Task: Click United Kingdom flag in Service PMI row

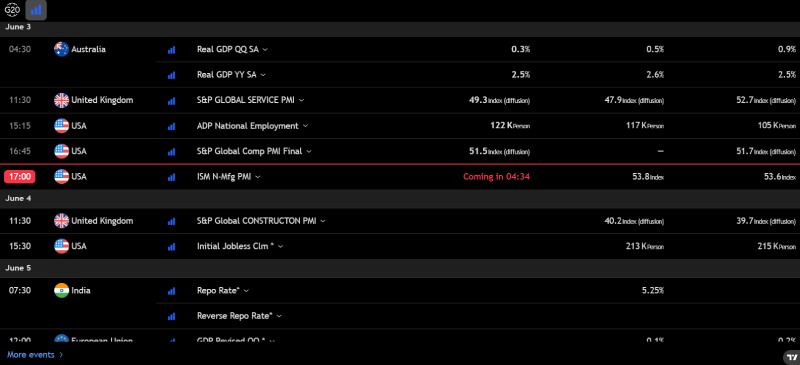Action: tap(61, 101)
